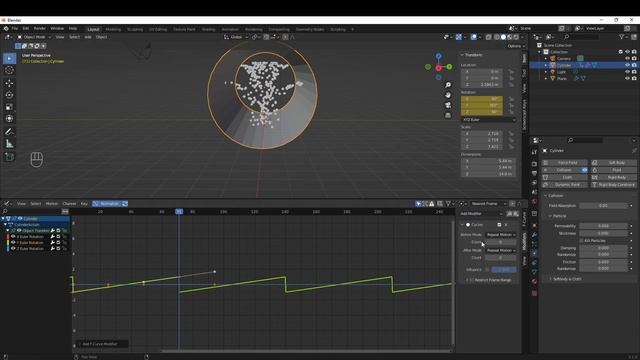Viewport: 640px width, 360px height.
Task: Click the Blender logo menu icon
Action: pyautogui.click(x=6, y=29)
